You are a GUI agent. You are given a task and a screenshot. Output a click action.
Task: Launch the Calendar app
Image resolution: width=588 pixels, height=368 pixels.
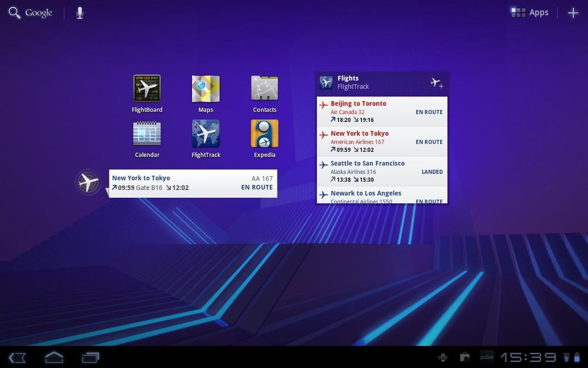[147, 133]
